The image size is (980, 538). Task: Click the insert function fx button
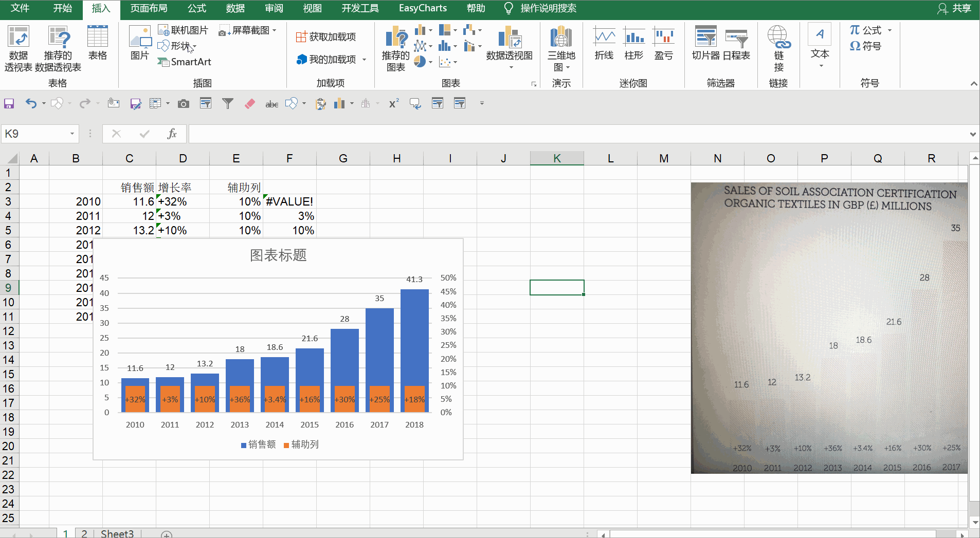click(172, 134)
